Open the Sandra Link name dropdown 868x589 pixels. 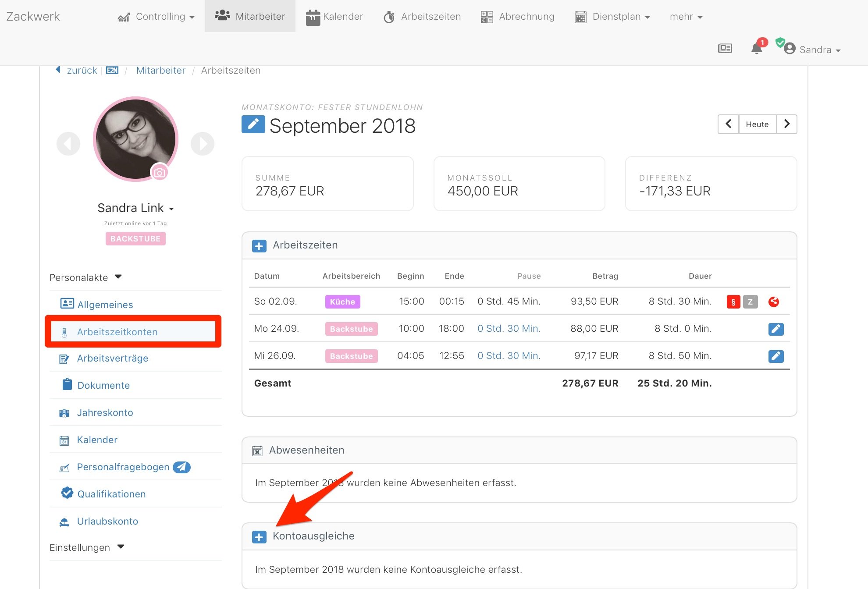[x=135, y=208]
